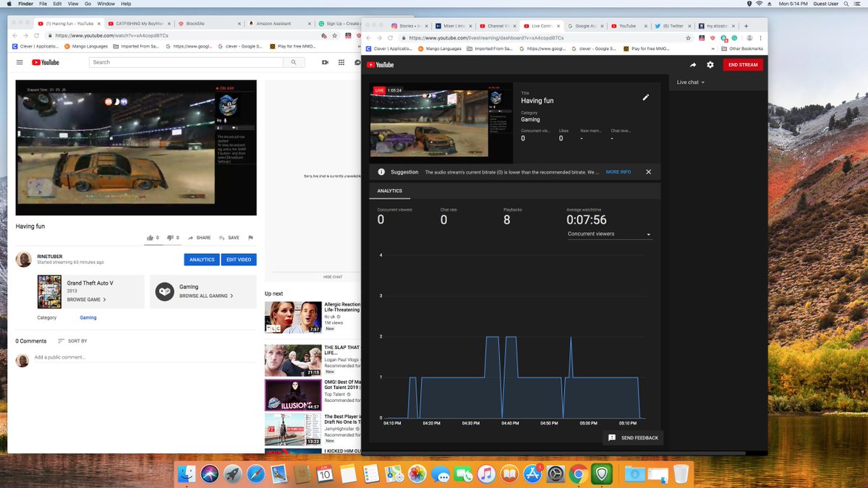The height and width of the screenshot is (488, 868).
Task: Switch to the Twitter tab in right window
Action: point(672,25)
